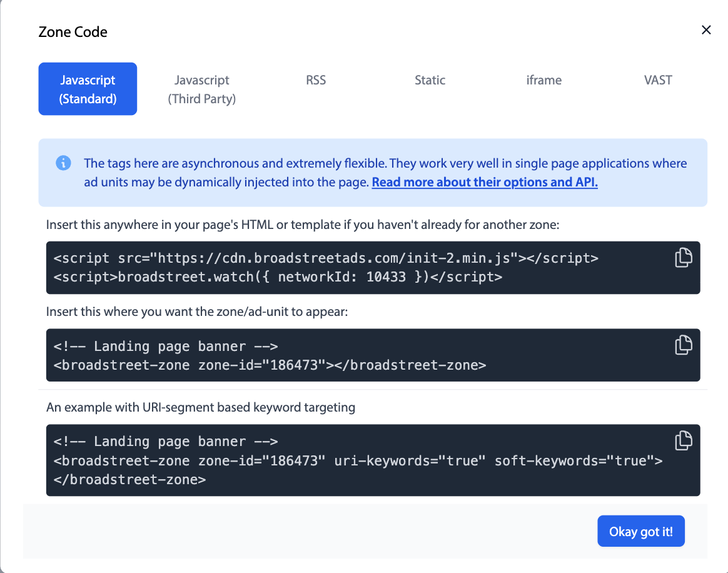Screen dimensions: 728x573
Task: Copy the init script code snippet
Action: tap(684, 258)
